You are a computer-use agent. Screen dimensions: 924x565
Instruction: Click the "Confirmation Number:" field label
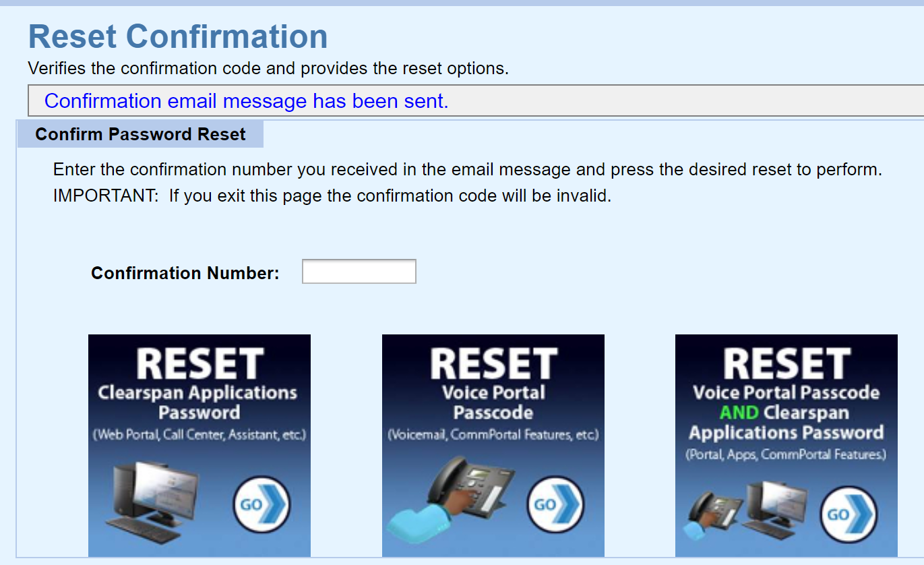click(x=185, y=273)
